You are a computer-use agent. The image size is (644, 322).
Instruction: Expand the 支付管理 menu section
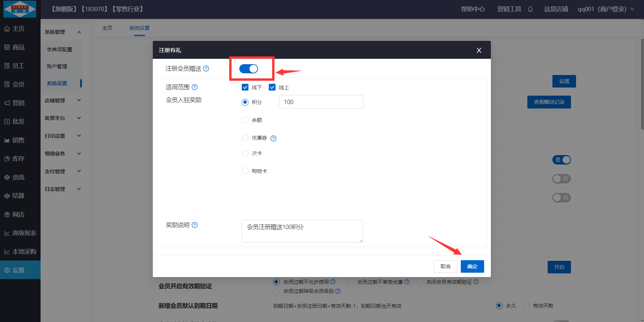[63, 171]
